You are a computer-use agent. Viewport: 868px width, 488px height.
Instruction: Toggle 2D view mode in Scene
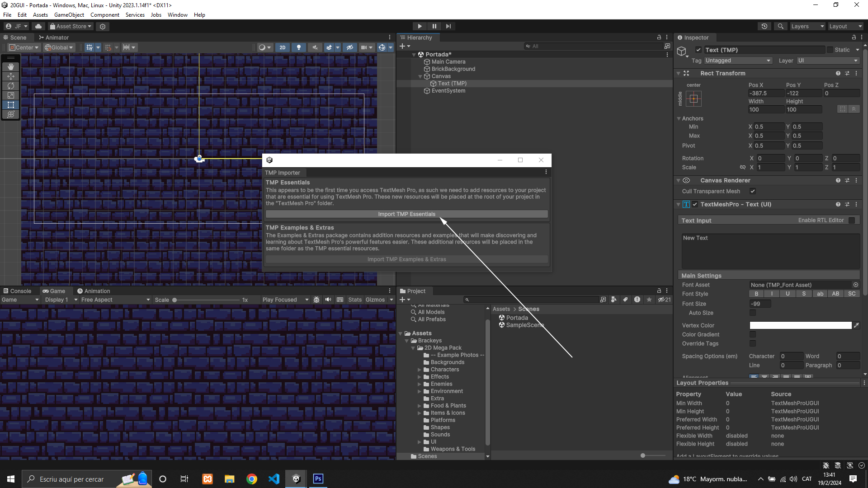pos(283,47)
